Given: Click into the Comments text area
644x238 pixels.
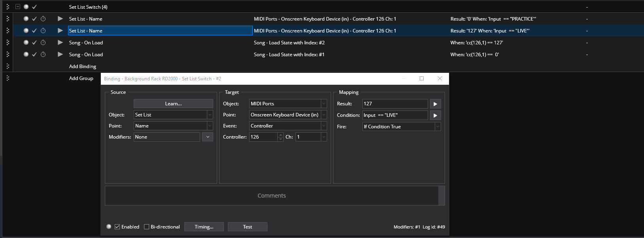Looking at the screenshot, I should pyautogui.click(x=271, y=196).
